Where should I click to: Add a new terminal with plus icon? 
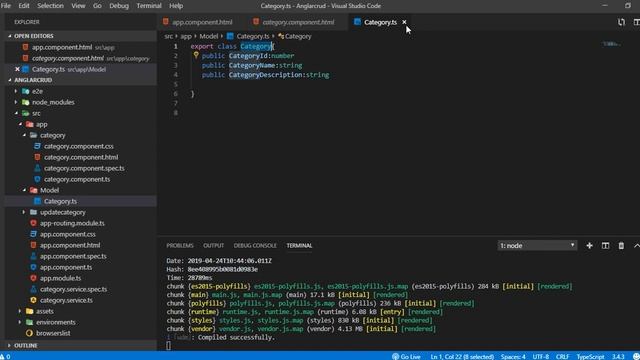[x=589, y=245]
